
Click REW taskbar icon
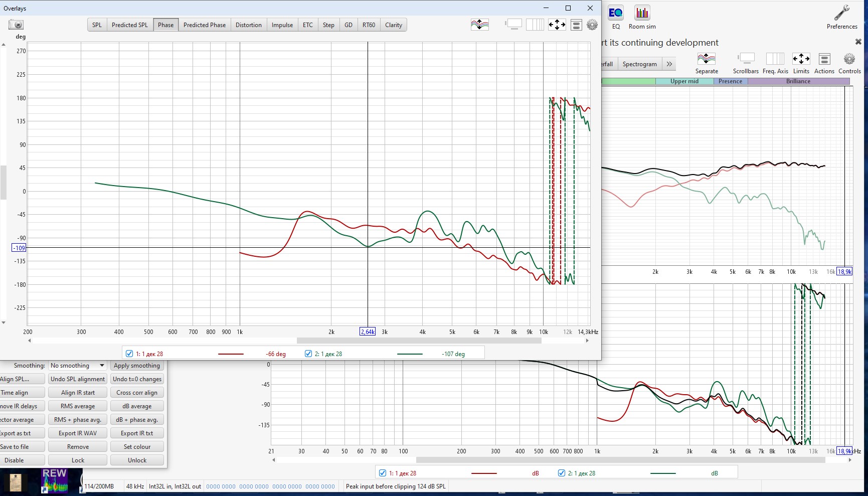pyautogui.click(x=54, y=481)
